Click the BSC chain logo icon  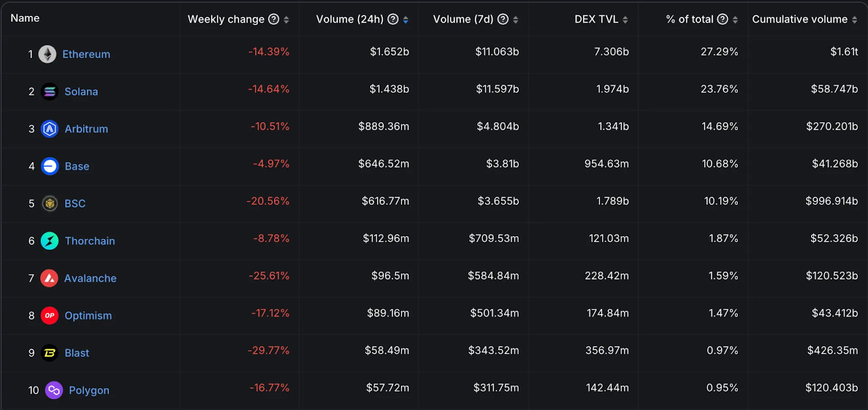pyautogui.click(x=50, y=204)
